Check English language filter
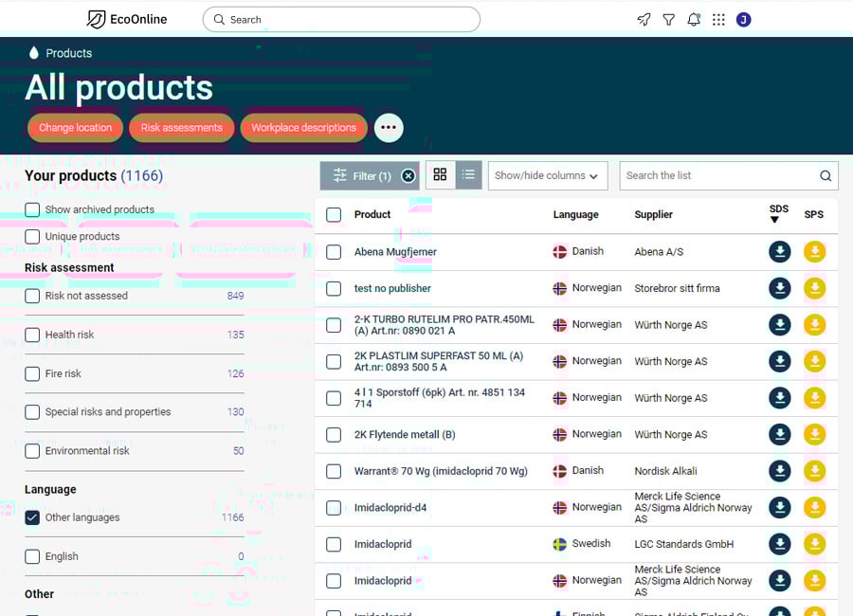This screenshot has width=853, height=616. point(32,556)
